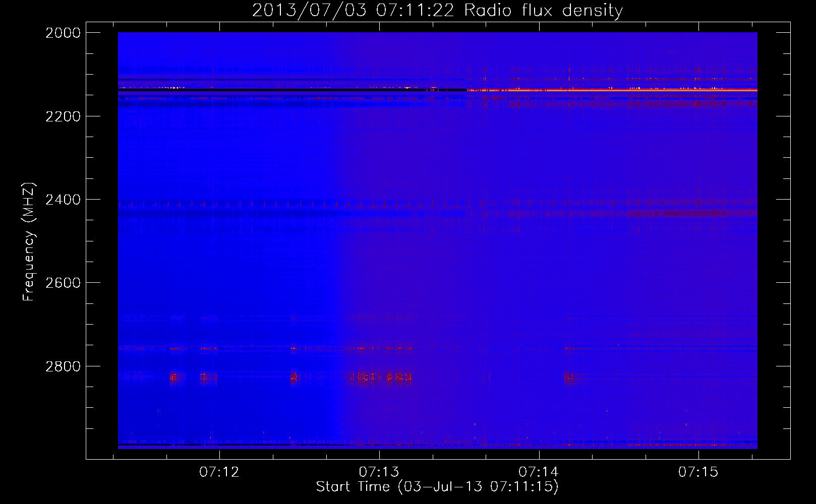816x504 pixels.
Task: Click the 07:13 time tick label
Action: coord(379,472)
